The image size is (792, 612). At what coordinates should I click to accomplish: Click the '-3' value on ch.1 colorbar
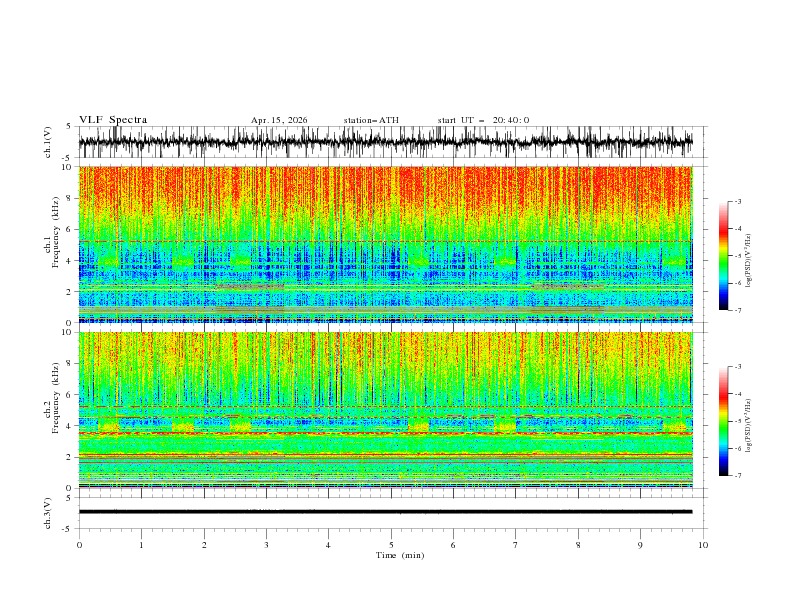pos(737,201)
